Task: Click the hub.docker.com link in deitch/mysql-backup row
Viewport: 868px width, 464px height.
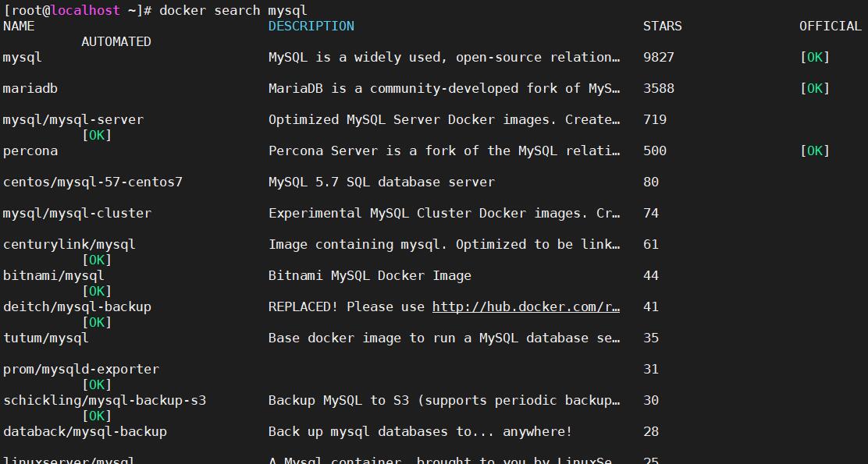Action: (x=526, y=307)
